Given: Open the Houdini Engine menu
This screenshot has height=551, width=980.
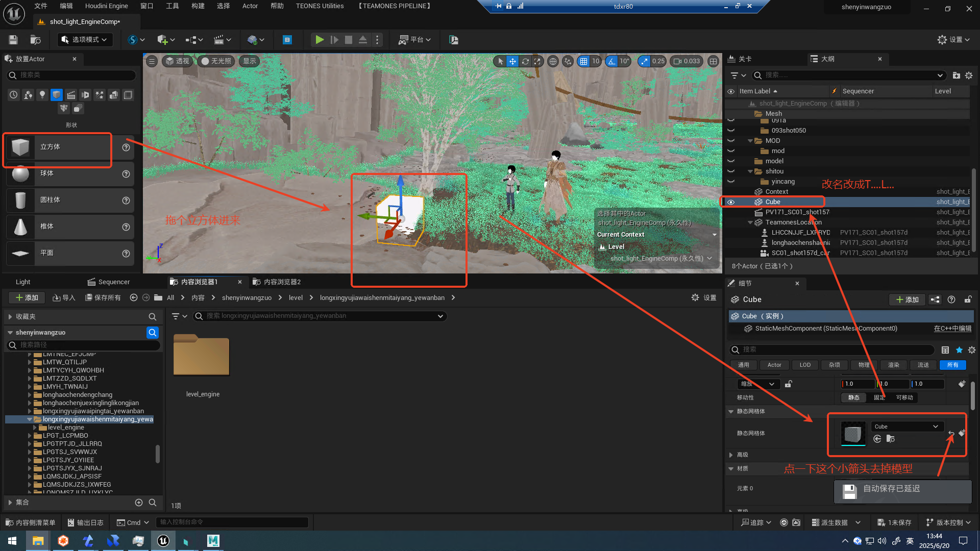Looking at the screenshot, I should (x=106, y=6).
